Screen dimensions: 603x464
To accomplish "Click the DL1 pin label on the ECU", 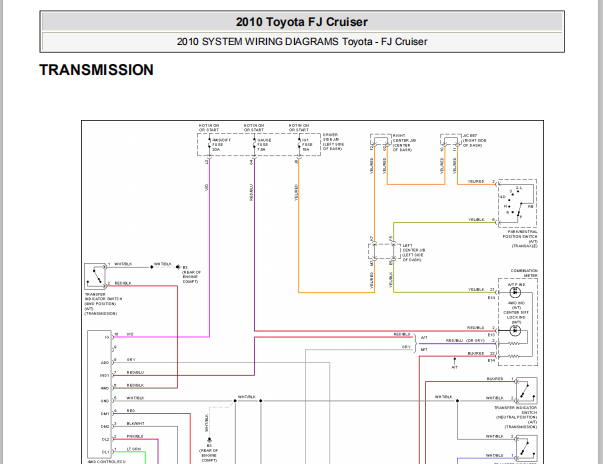I will tap(105, 452).
